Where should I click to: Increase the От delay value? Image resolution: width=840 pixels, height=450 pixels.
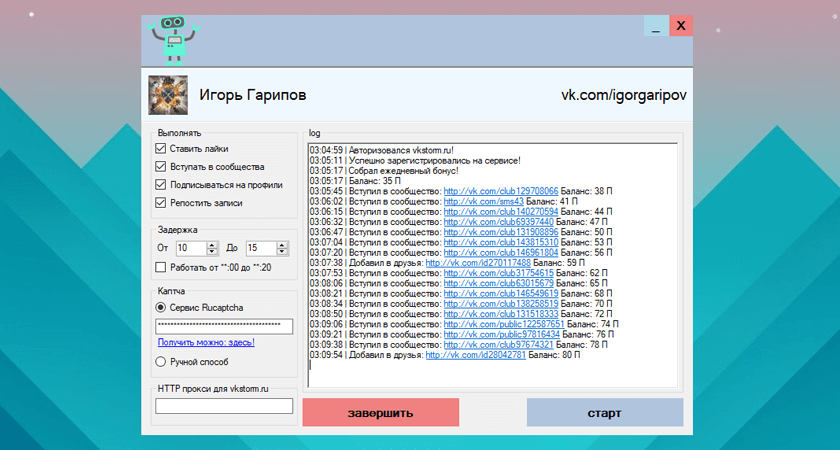tap(212, 245)
